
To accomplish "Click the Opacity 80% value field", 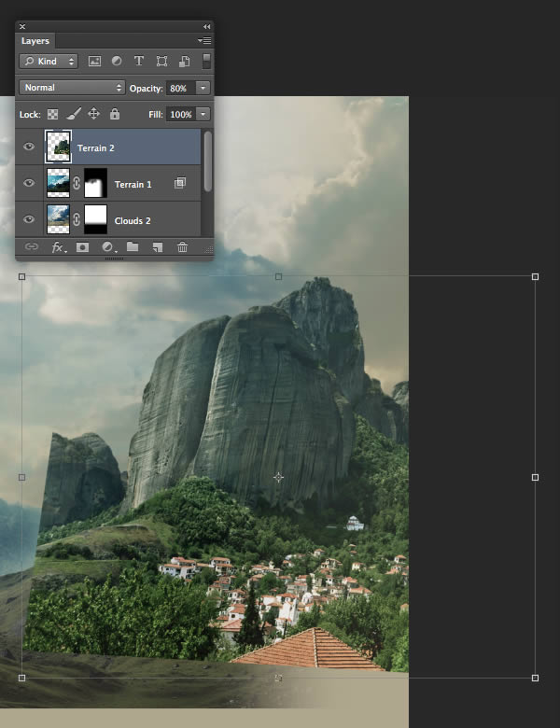I will tap(181, 88).
